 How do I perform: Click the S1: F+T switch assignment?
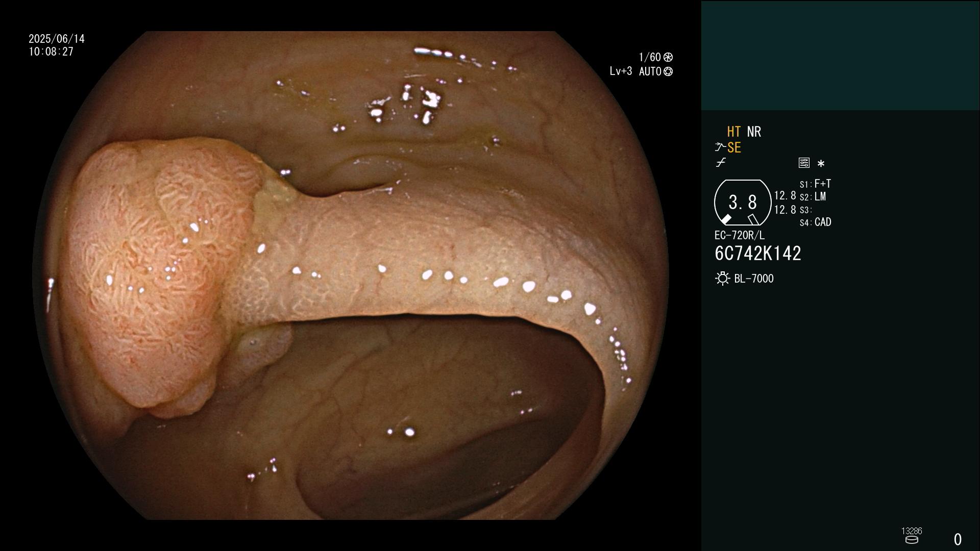tap(815, 184)
